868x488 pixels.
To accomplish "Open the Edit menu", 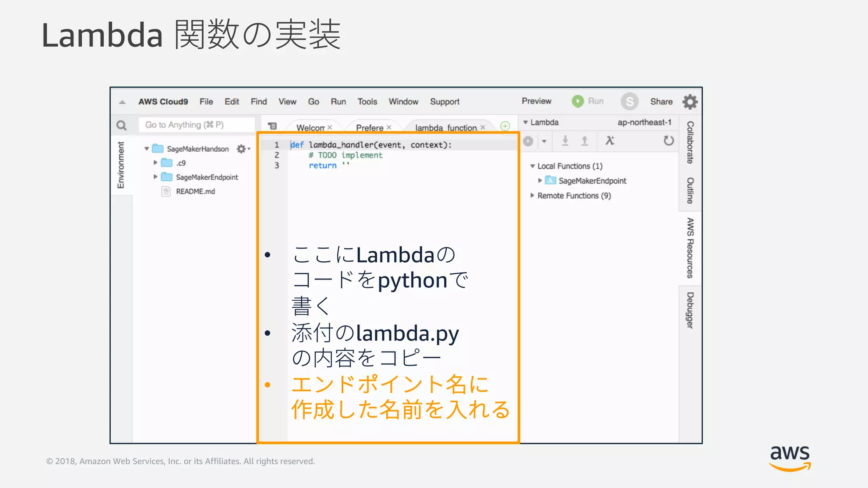I will point(232,102).
